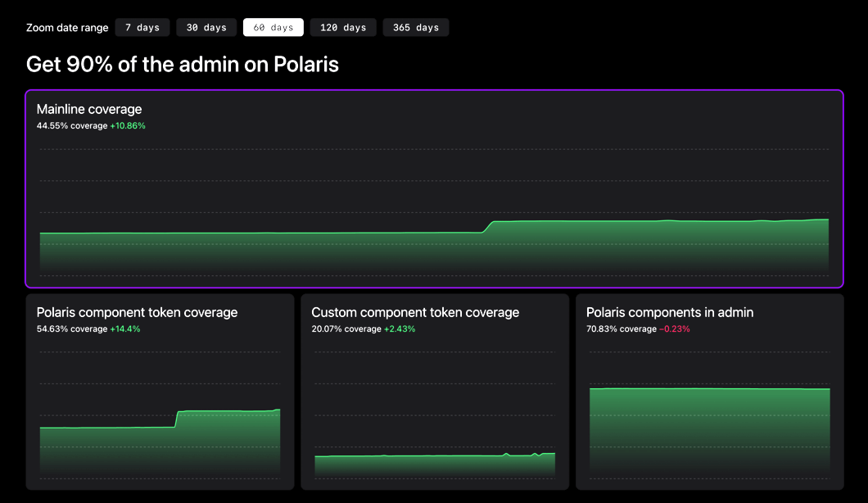Click the Mainline coverage title
This screenshot has height=503, width=868.
pos(89,109)
